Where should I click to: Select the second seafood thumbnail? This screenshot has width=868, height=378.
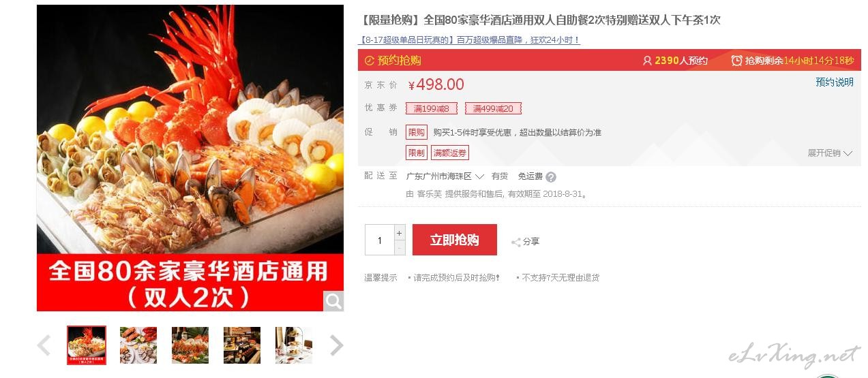pyautogui.click(x=138, y=345)
